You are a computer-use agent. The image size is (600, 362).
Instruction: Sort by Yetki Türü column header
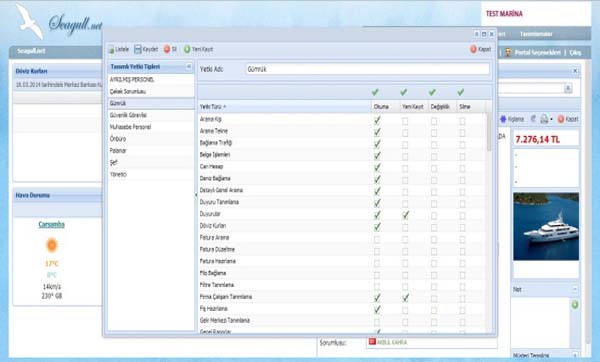pos(284,106)
